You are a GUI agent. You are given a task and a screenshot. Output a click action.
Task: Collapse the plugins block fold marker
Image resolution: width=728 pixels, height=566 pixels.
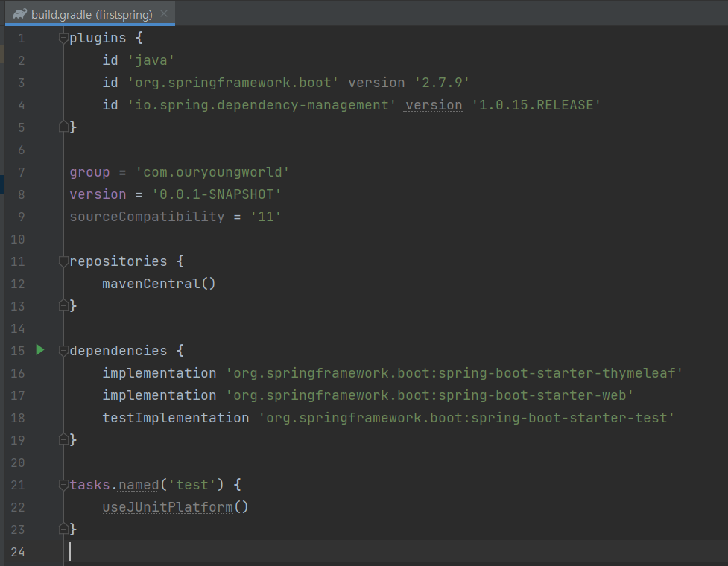63,38
